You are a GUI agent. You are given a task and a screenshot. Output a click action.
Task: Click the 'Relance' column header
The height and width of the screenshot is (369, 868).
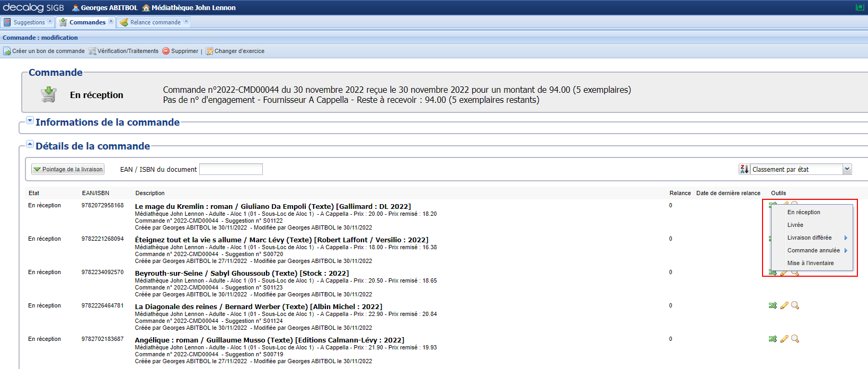click(680, 193)
